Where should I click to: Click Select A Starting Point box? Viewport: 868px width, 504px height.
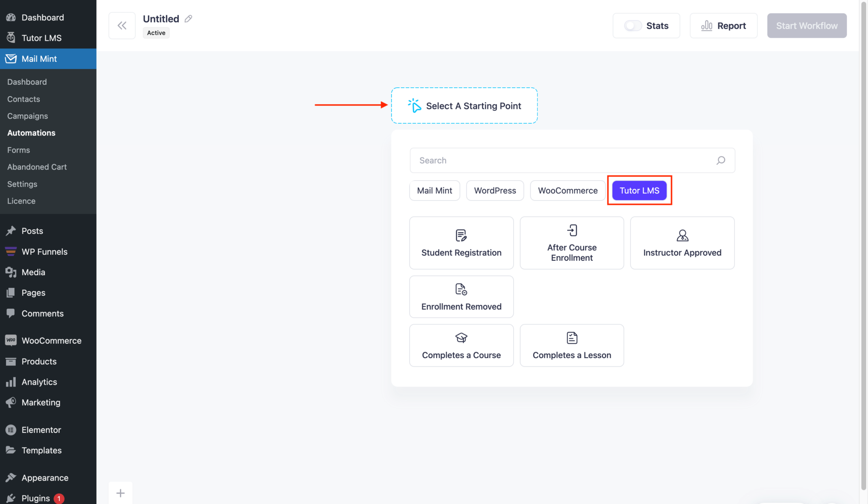(x=464, y=106)
